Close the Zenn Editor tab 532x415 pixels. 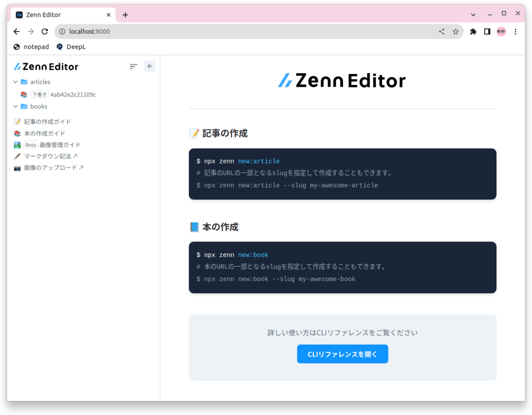pyautogui.click(x=109, y=15)
